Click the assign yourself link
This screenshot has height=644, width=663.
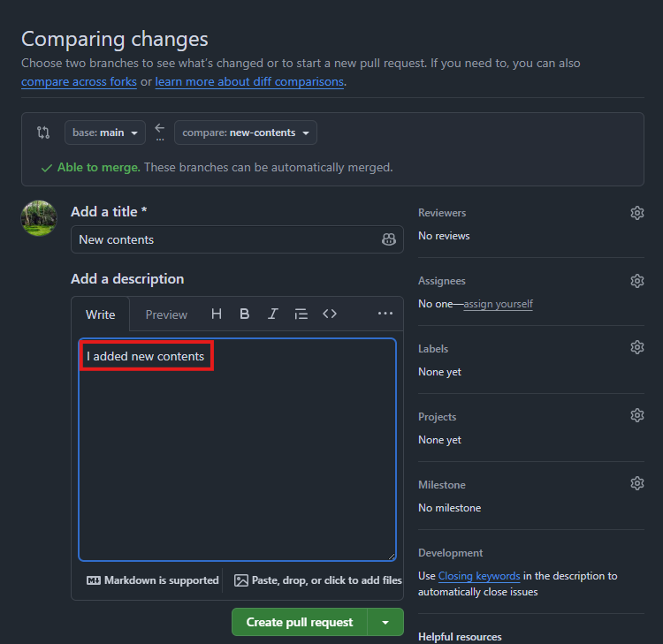coord(498,304)
